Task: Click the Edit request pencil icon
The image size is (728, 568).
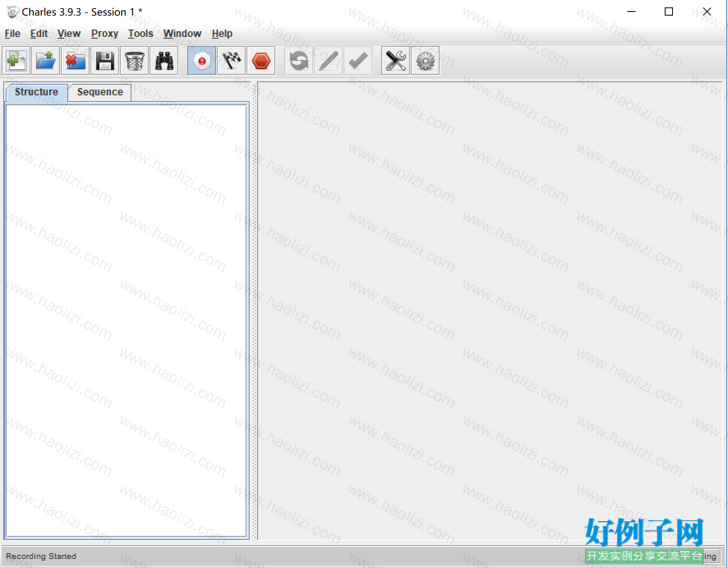Action: [328, 61]
